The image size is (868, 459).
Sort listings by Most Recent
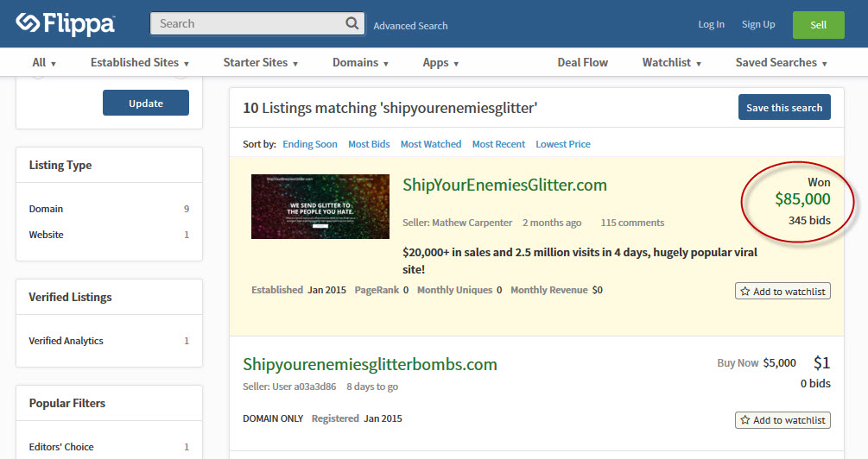[498, 144]
